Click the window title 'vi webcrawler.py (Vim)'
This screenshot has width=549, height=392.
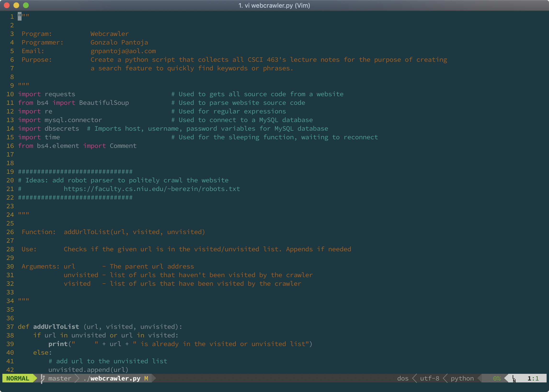(x=274, y=5)
